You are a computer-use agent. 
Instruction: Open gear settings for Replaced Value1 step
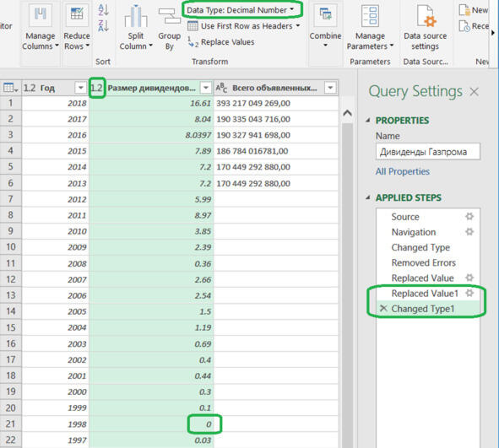pos(469,293)
